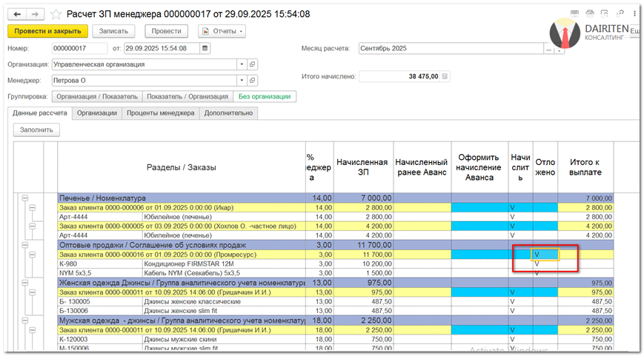Click the preview magnifier icon in top-right toolbar
The image size is (644, 356).
(605, 13)
